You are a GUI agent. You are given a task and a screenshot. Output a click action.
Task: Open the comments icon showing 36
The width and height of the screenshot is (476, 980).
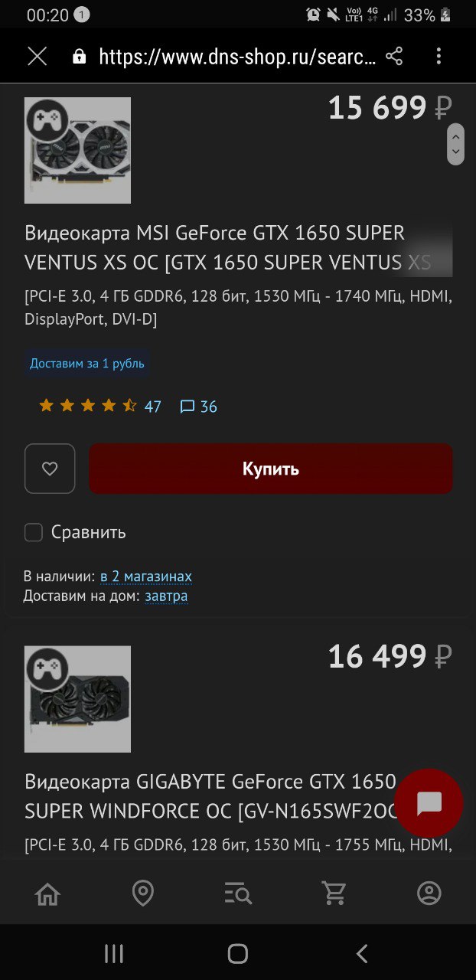198,407
